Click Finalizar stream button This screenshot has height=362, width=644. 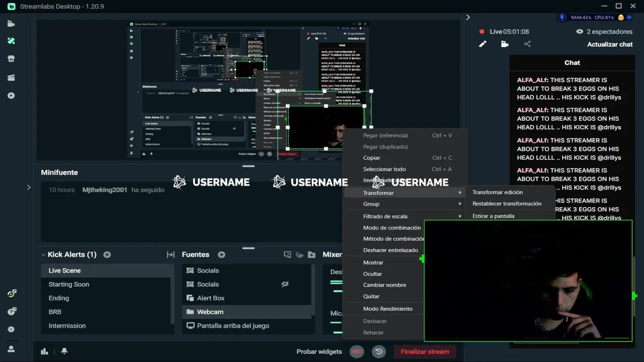pos(425,351)
